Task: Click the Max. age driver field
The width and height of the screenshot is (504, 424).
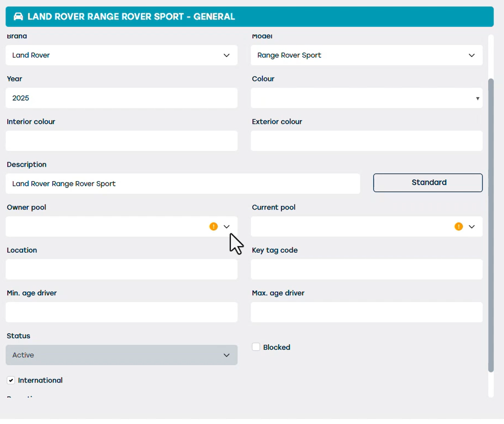Action: [x=367, y=312]
